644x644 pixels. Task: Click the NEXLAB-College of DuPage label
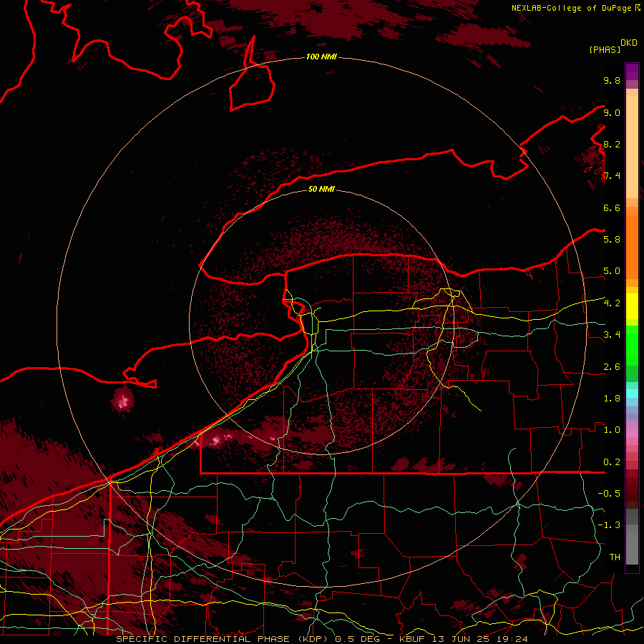[572, 8]
